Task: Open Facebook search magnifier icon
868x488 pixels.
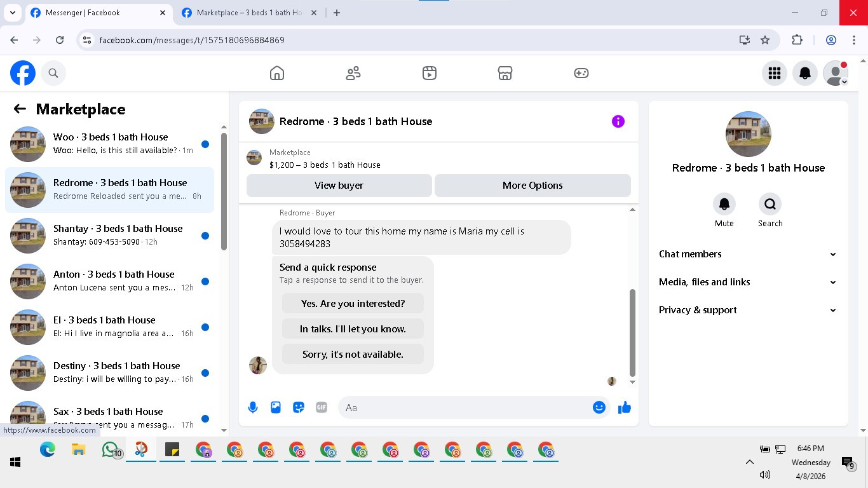Action: click(53, 73)
